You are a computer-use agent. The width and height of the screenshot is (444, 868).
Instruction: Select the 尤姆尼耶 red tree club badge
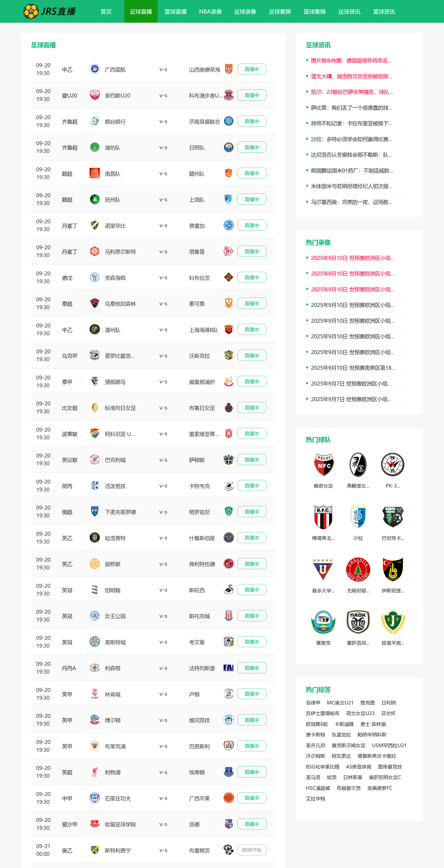(x=358, y=569)
